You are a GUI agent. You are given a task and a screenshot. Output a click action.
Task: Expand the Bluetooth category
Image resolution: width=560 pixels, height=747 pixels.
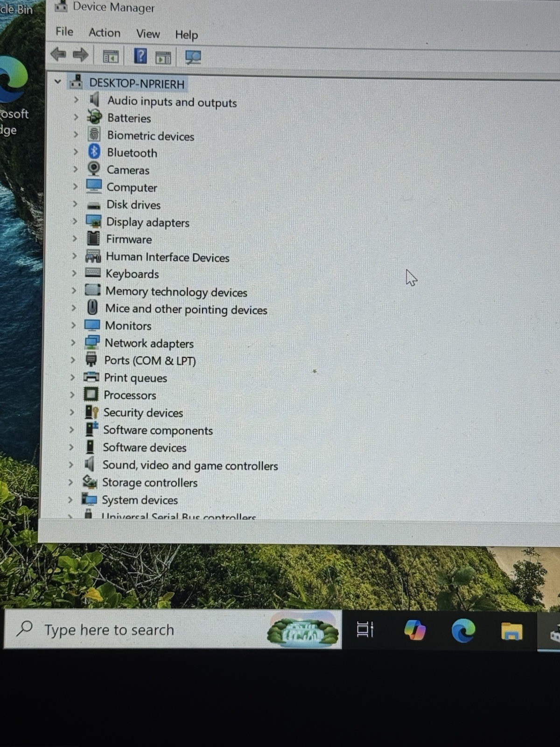[76, 151]
